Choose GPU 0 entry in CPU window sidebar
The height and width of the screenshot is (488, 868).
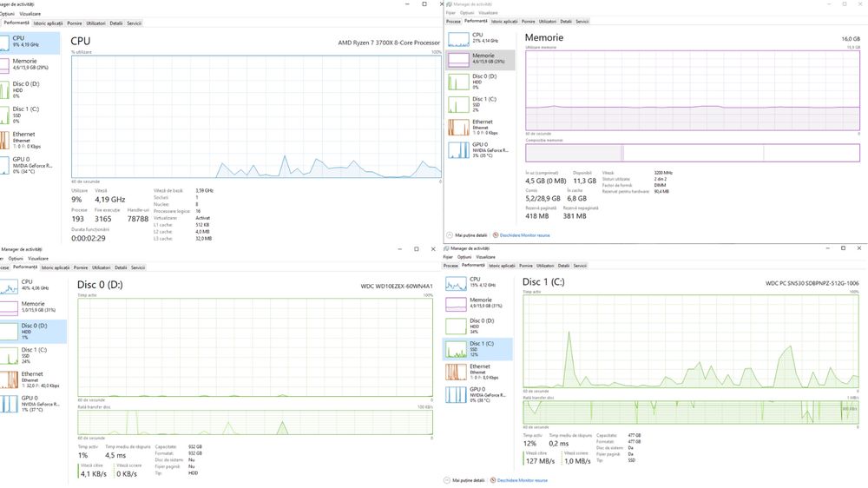[30, 165]
